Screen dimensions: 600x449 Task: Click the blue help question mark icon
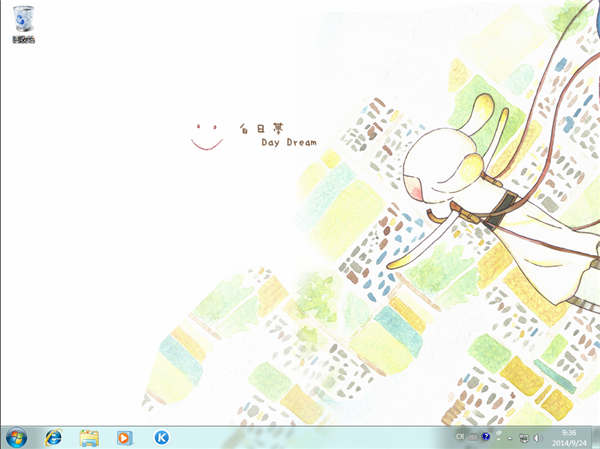pos(486,437)
